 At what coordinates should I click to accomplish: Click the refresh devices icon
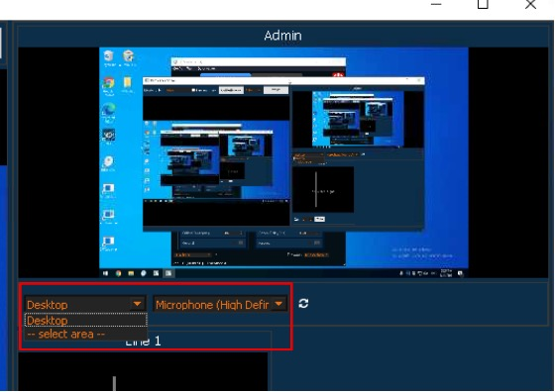303,303
